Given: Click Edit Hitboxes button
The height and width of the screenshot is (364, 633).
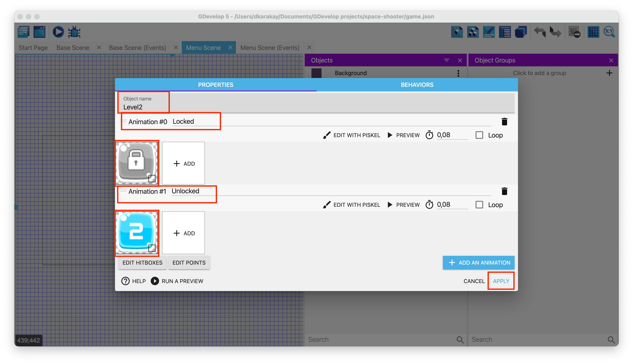Looking at the screenshot, I should tap(142, 263).
